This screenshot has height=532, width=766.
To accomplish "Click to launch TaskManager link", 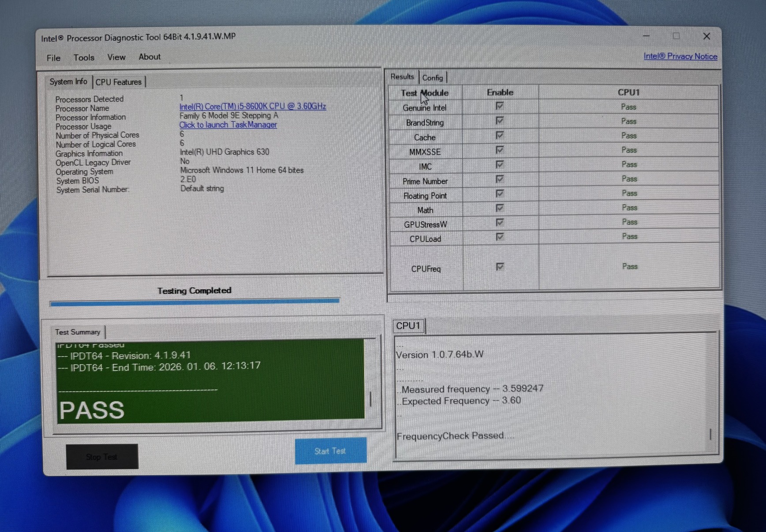I will 228,125.
